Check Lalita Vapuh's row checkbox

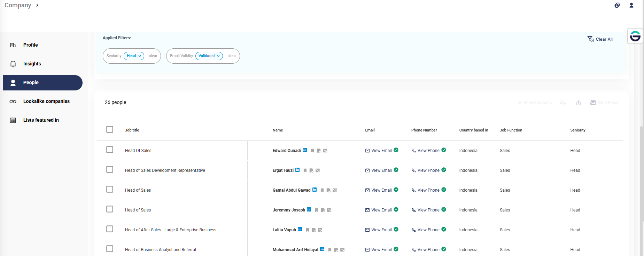(110, 229)
